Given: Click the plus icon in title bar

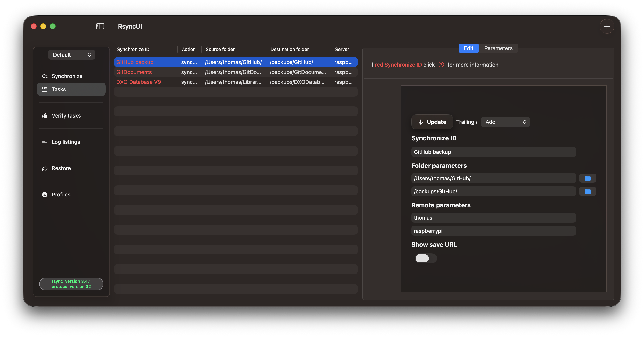Looking at the screenshot, I should coord(607,26).
